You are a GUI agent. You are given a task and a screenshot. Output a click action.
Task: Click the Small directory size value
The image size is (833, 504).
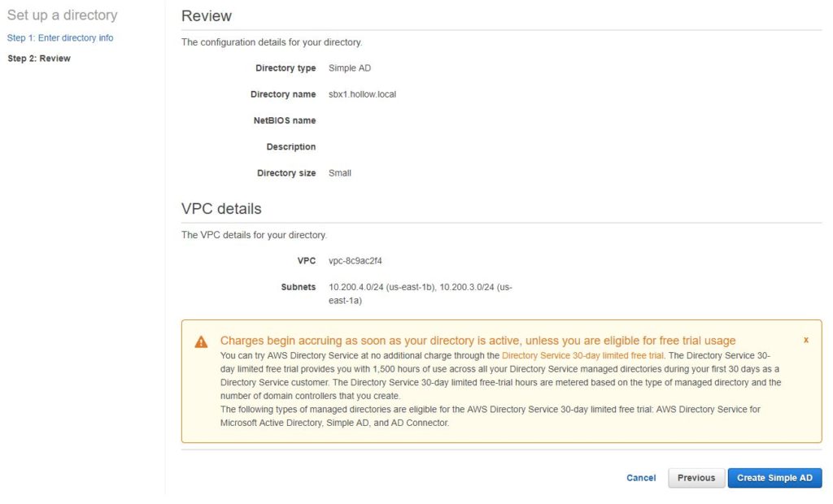340,173
